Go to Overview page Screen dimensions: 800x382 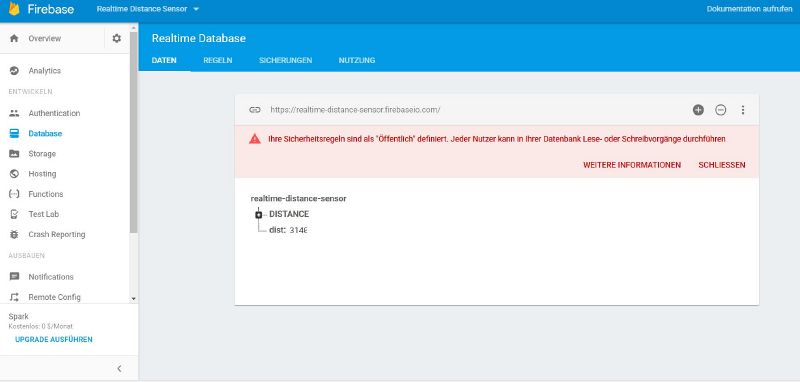[44, 38]
